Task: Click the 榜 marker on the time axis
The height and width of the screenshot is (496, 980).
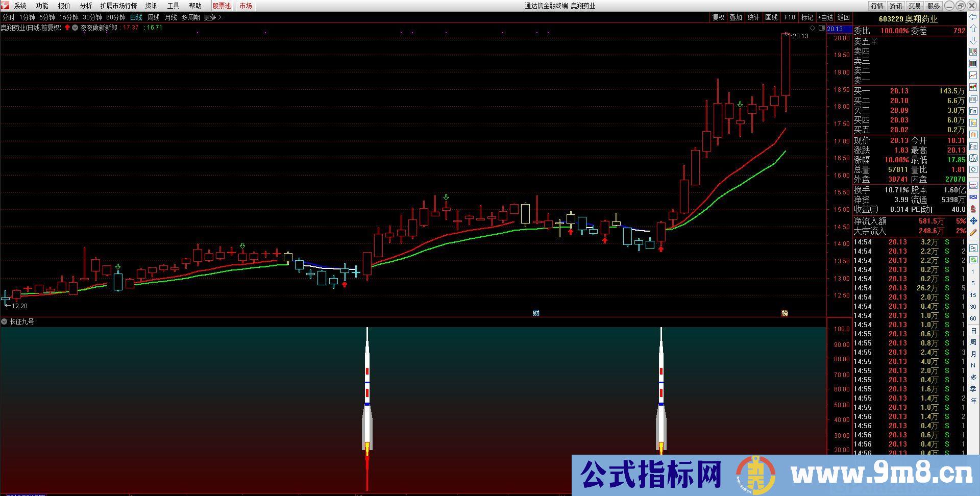Action: [785, 313]
